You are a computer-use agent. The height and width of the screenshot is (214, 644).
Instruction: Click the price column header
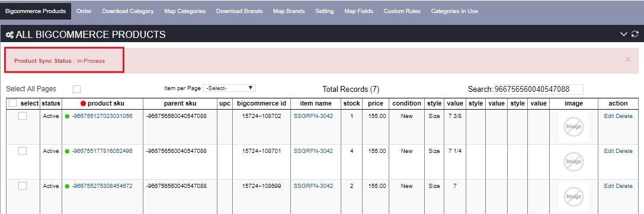(376, 104)
